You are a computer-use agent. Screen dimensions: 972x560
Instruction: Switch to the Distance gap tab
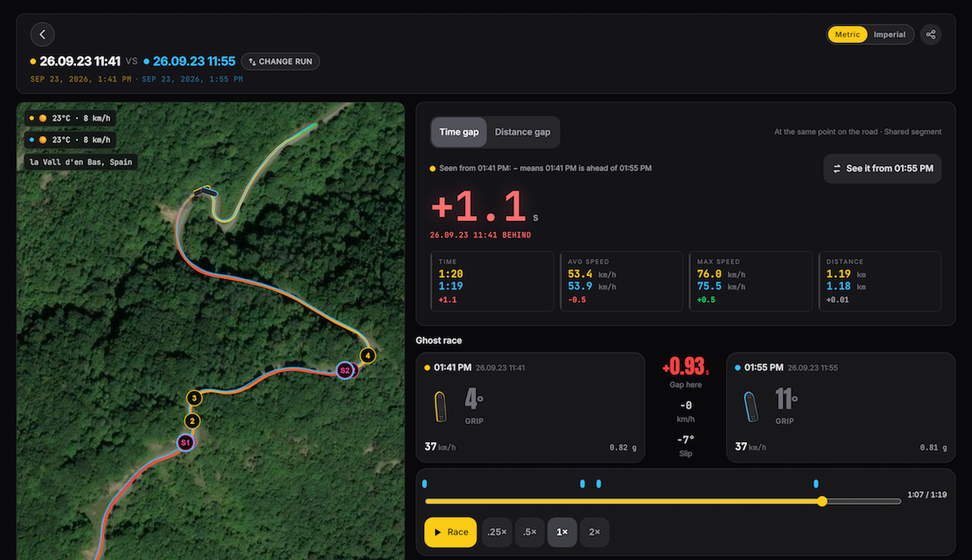point(522,132)
